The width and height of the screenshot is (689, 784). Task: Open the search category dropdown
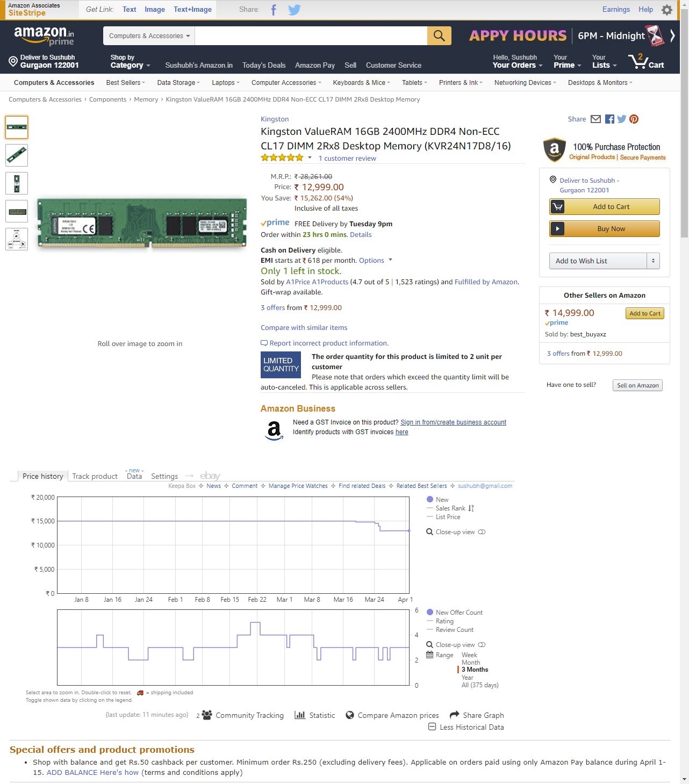point(149,36)
